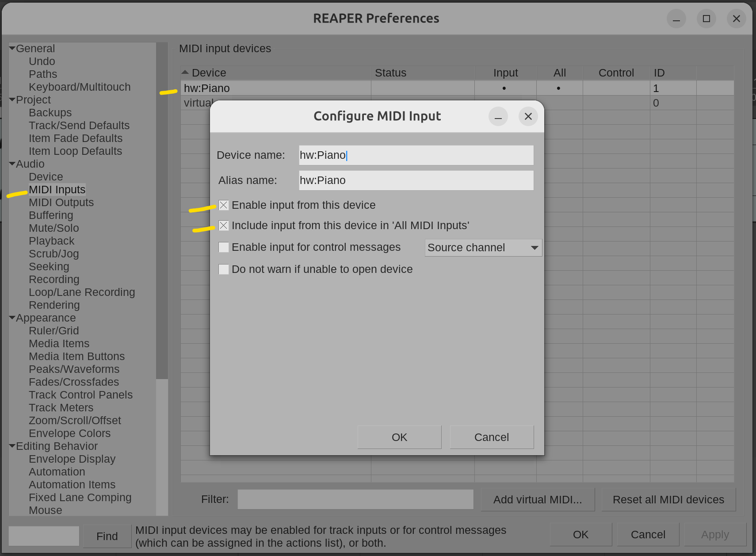The width and height of the screenshot is (756, 556).
Task: Toggle 'Include input in All MIDI Inputs' checkbox
Action: (x=224, y=226)
